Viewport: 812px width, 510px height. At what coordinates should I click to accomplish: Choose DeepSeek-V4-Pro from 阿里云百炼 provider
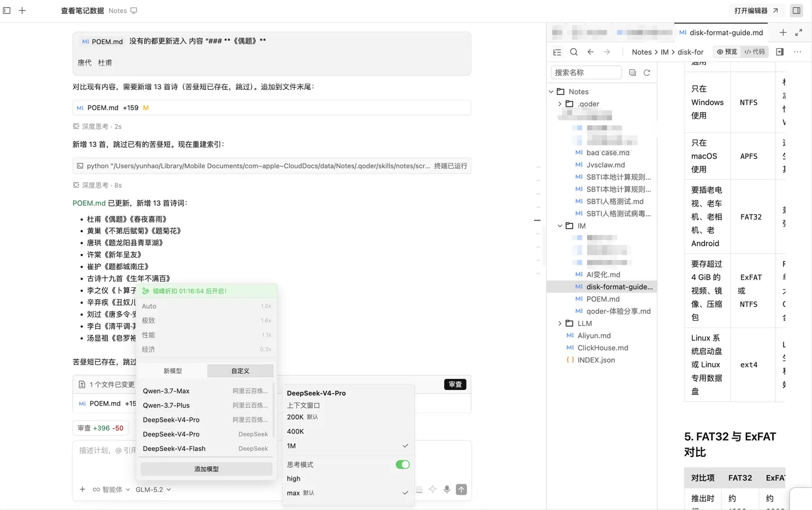(205, 419)
